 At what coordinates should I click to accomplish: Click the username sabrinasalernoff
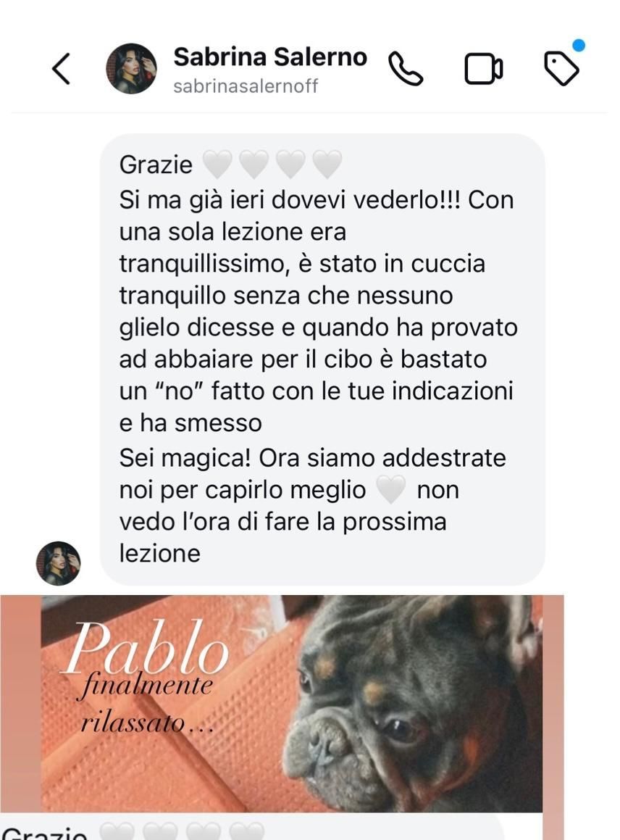pyautogui.click(x=246, y=86)
